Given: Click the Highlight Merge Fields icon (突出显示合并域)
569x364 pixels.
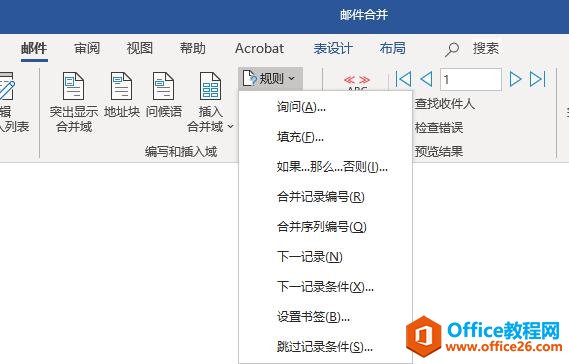Looking at the screenshot, I should [x=74, y=86].
